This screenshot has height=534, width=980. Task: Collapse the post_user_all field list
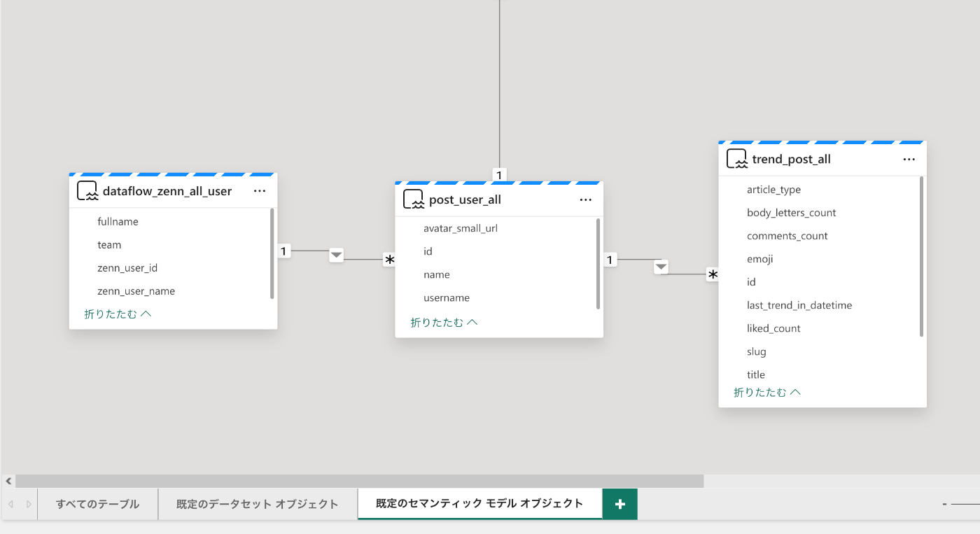point(442,321)
